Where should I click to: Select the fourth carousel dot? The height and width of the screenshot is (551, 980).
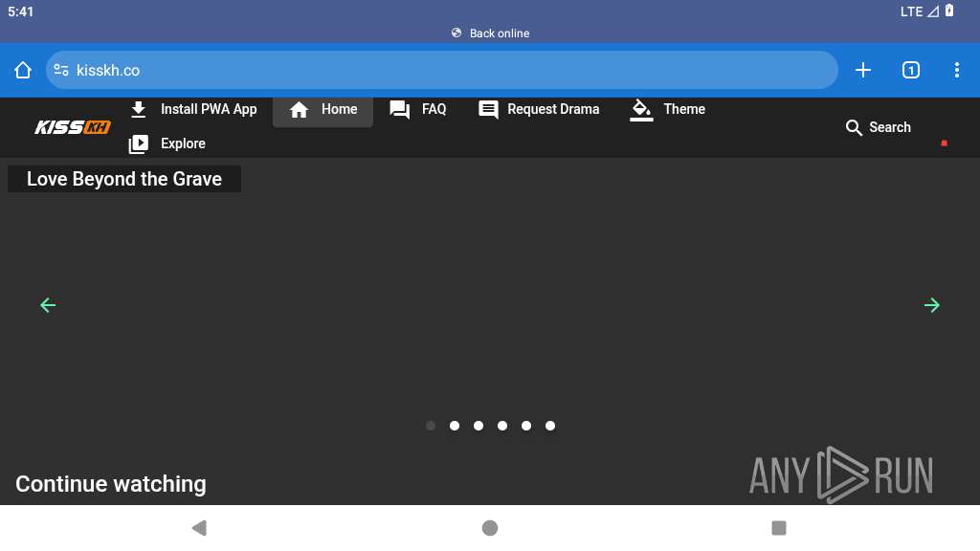[501, 426]
